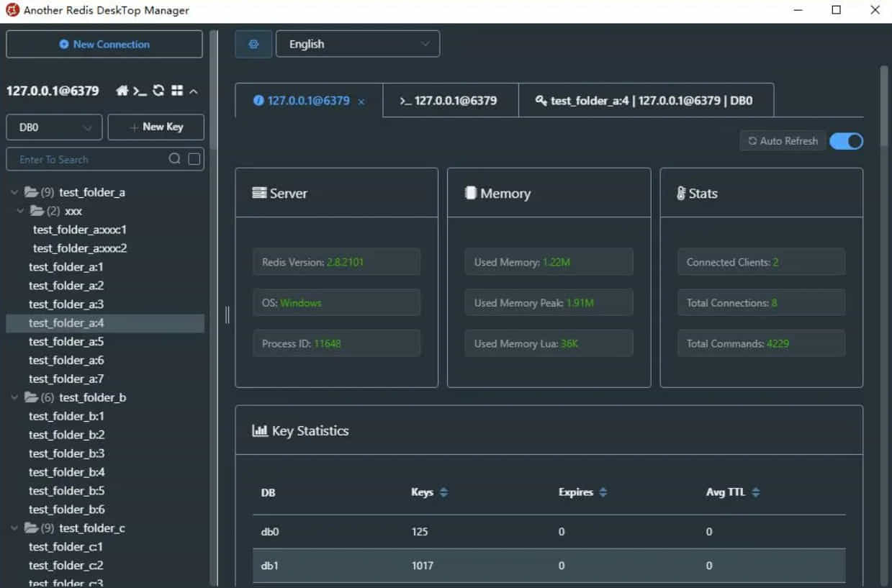Click the Redis Version 2.8.2101 field
This screenshot has width=892, height=588.
(336, 262)
